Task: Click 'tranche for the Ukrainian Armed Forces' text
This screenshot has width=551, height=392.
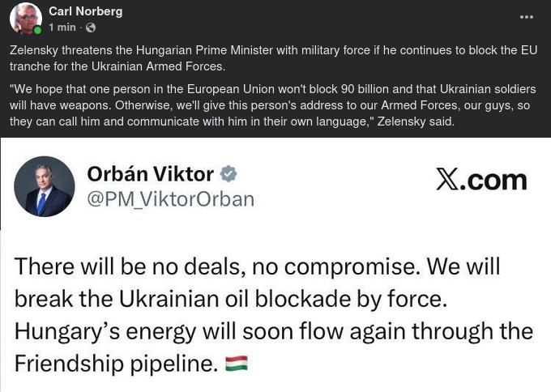Action: pos(117,66)
